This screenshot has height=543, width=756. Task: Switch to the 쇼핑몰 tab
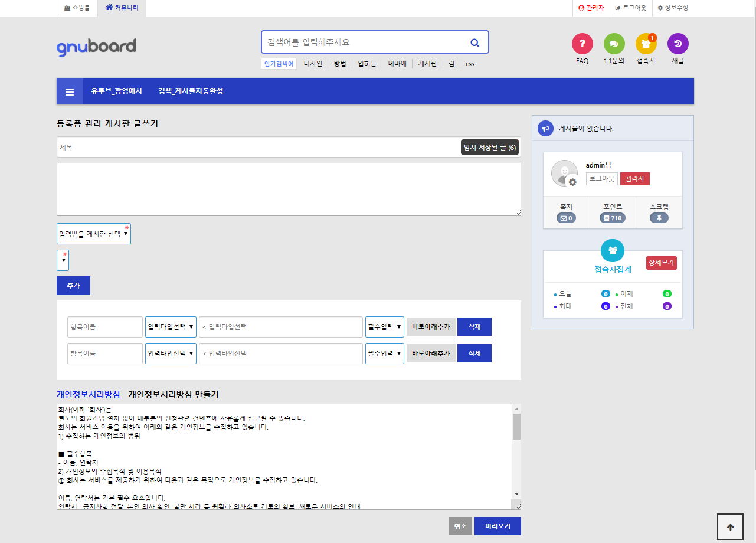pos(77,8)
